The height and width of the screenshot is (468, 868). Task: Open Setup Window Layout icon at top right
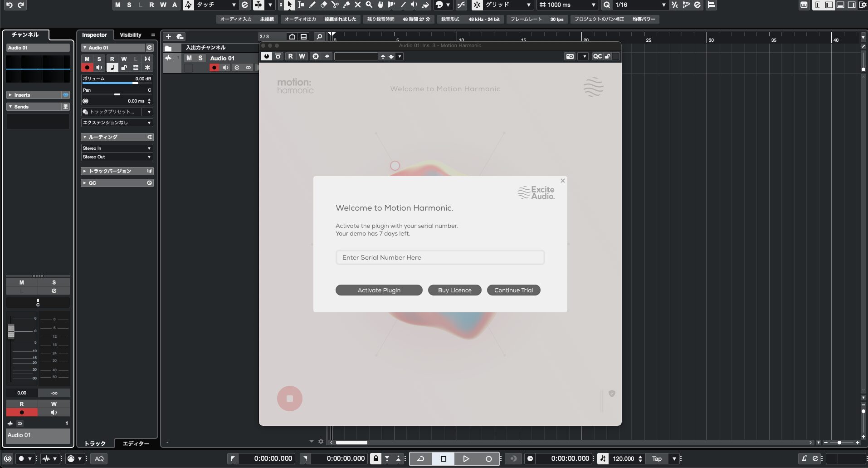[x=863, y=5]
